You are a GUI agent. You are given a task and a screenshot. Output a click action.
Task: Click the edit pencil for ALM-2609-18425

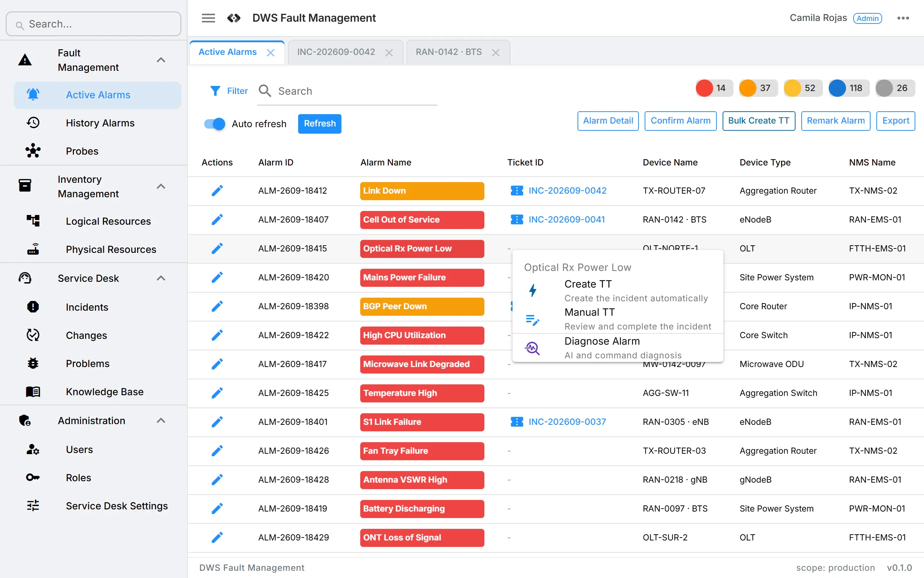(217, 393)
